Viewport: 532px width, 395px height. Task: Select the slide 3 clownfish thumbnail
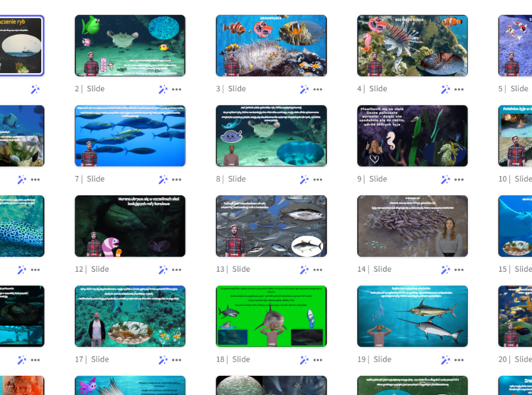(x=271, y=46)
